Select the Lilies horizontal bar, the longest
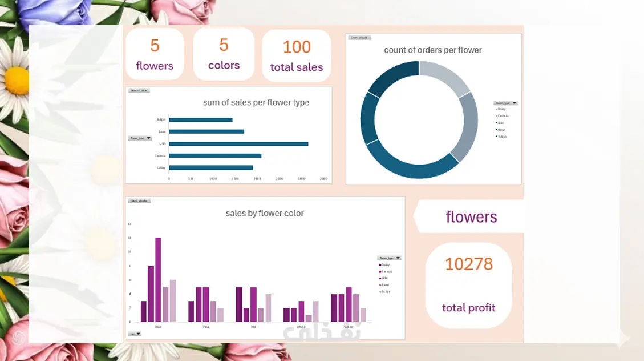Screen dimensions: 644x361 click(x=238, y=144)
